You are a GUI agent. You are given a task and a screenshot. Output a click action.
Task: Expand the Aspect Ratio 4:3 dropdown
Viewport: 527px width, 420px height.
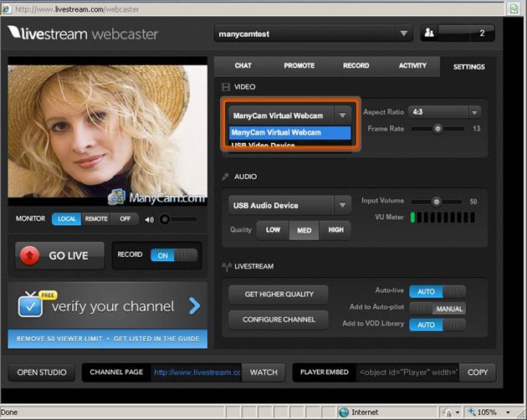[474, 112]
